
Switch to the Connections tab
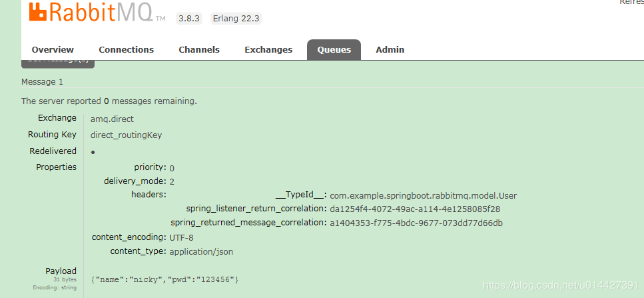pyautogui.click(x=126, y=50)
